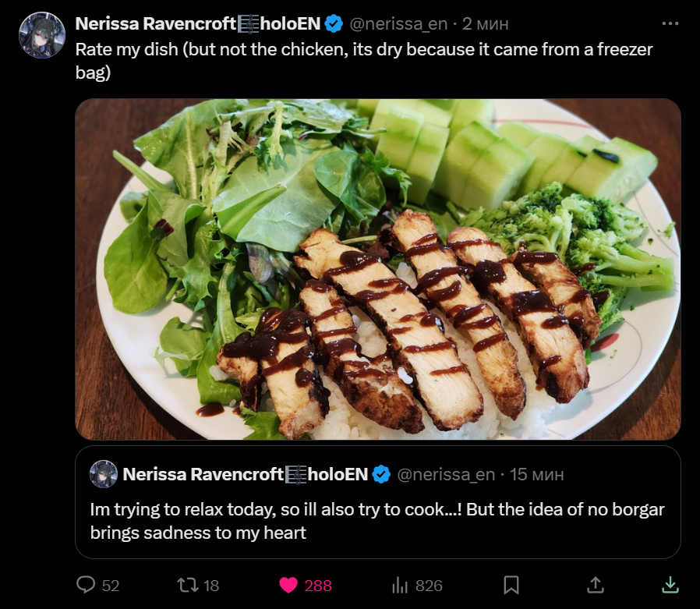Click the 288 likes count

(x=318, y=585)
